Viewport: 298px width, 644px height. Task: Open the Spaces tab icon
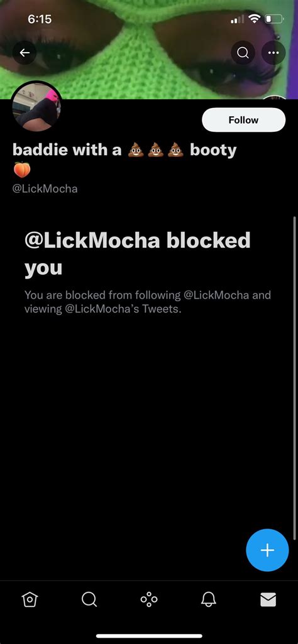click(149, 600)
